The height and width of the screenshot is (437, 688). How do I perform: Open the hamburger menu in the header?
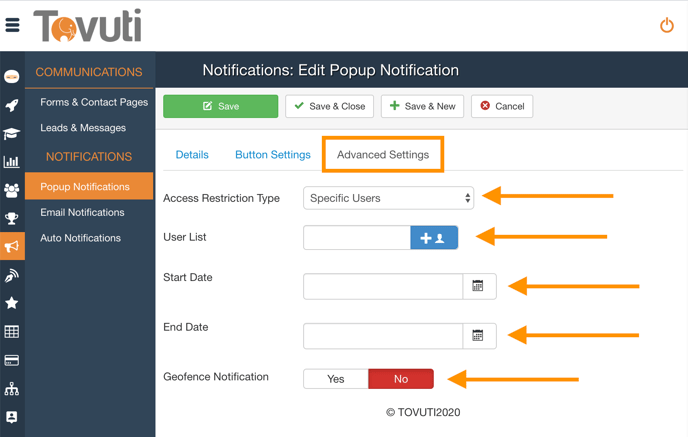click(x=12, y=25)
